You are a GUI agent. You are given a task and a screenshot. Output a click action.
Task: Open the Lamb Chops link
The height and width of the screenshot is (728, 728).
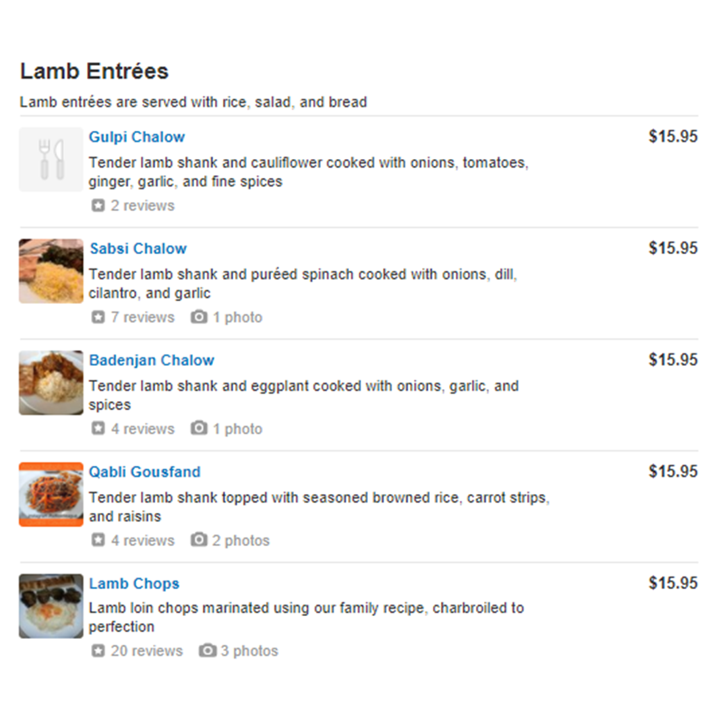(134, 584)
